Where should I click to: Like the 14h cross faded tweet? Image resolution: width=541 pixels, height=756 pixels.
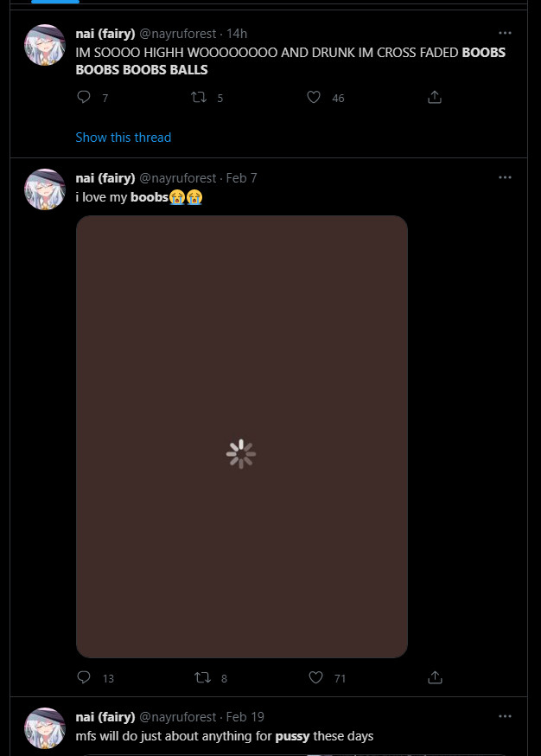315,98
